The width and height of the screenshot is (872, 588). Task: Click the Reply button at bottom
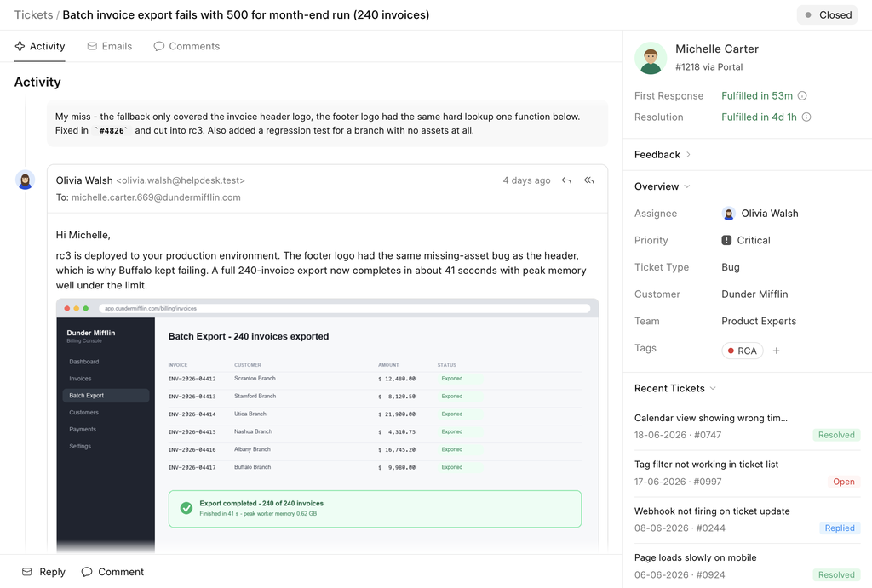point(43,572)
